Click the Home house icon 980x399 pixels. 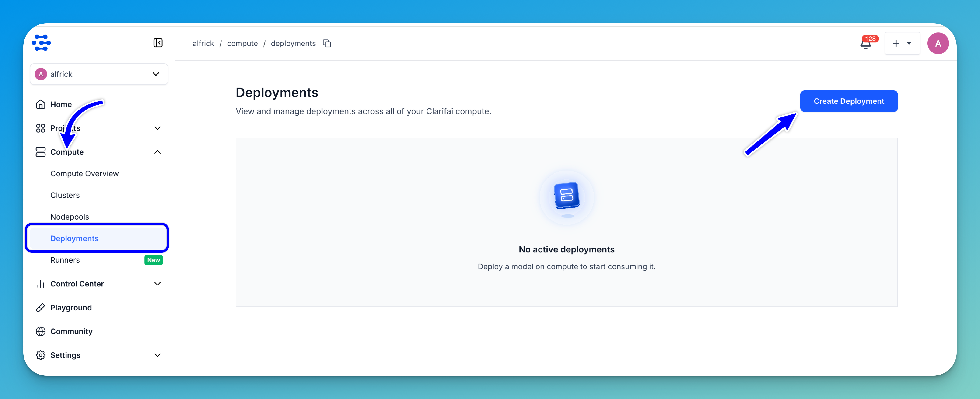click(x=41, y=104)
